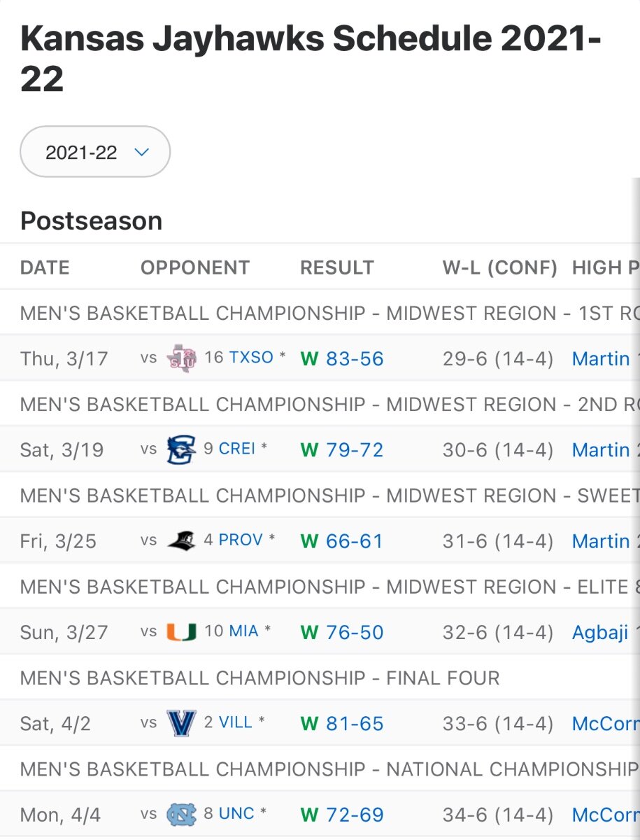The image size is (640, 840).
Task: View the W 76-50 game result
Action: pos(354,632)
